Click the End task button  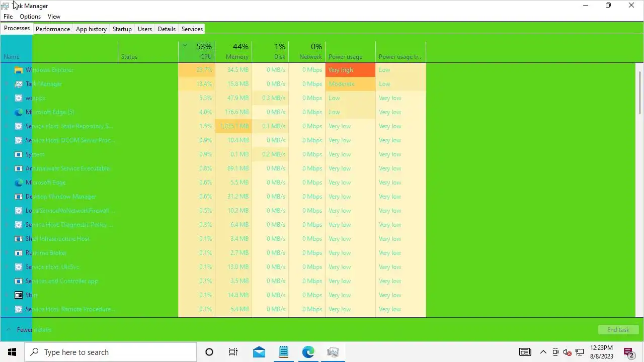[618, 330]
